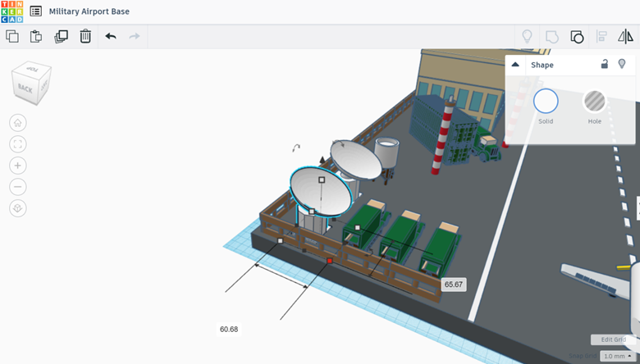Select the red-and-white striped tower
The width and height of the screenshot is (640, 364).
(x=443, y=135)
